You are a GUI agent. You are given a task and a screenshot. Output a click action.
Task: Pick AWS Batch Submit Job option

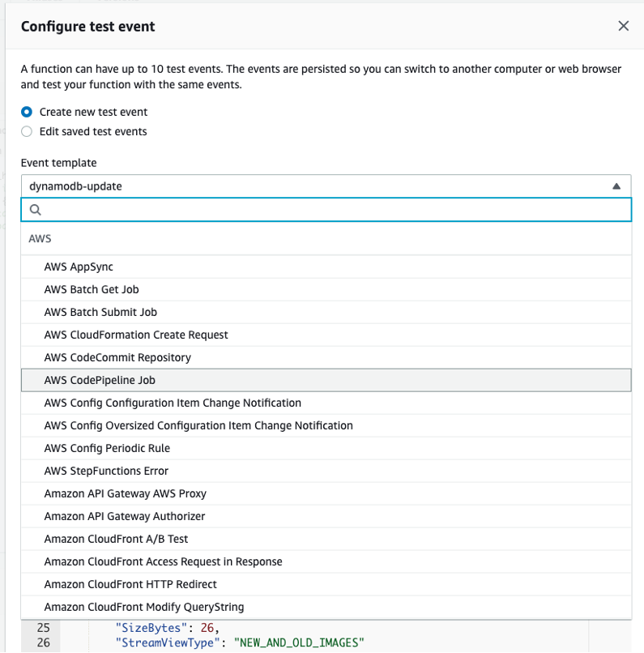(100, 312)
